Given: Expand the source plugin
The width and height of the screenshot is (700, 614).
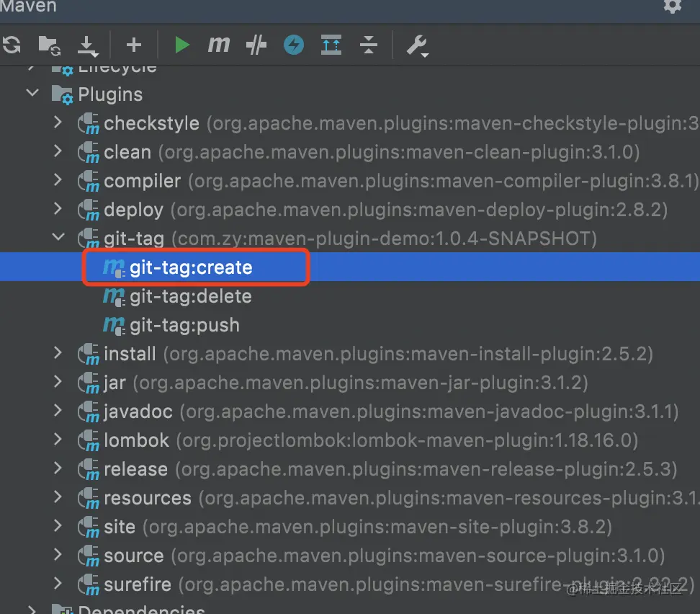Looking at the screenshot, I should click(x=58, y=555).
